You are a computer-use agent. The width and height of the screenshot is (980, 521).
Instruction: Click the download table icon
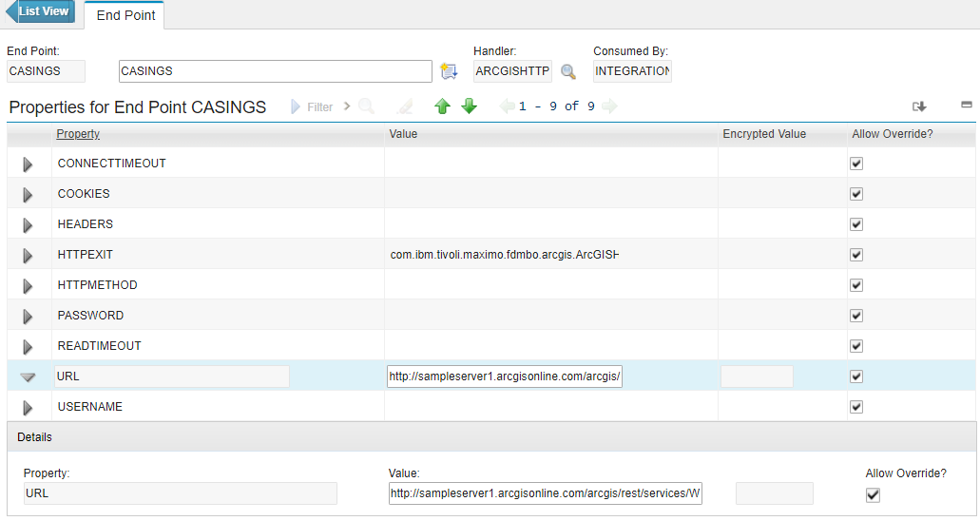click(x=919, y=106)
